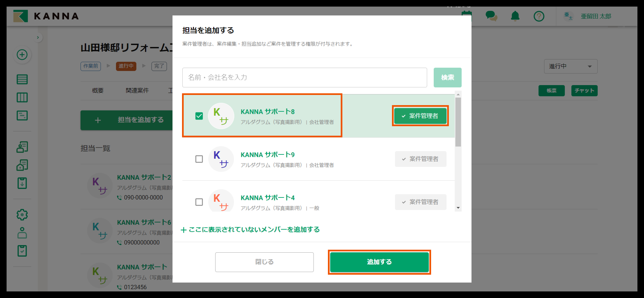This screenshot has height=298, width=644.
Task: Uncheck the KANNA サポート8 checkbox
Action: 199,116
